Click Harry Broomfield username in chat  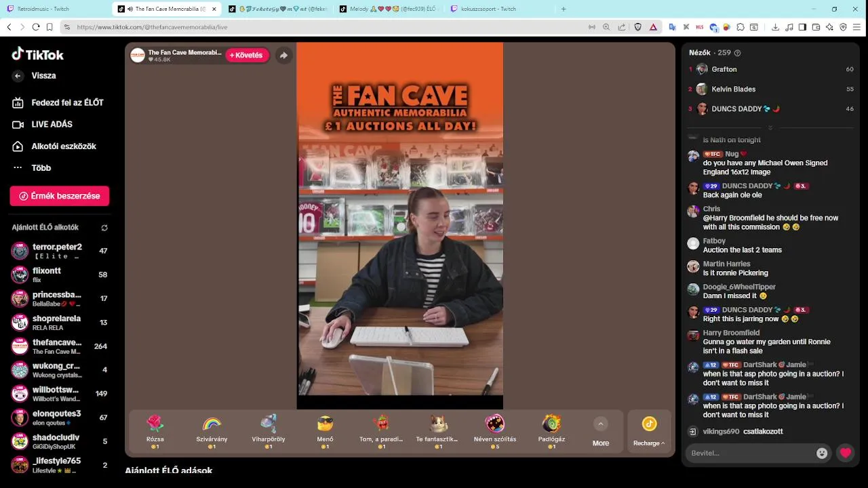pos(731,333)
